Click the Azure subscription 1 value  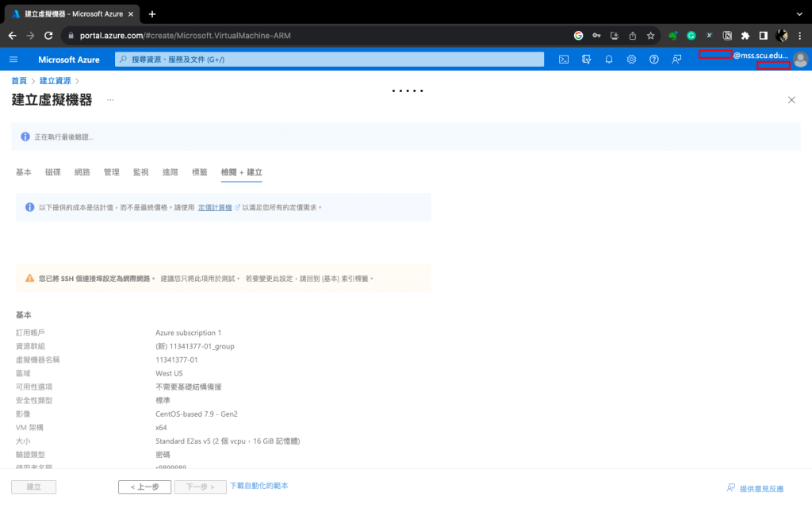pyautogui.click(x=189, y=333)
